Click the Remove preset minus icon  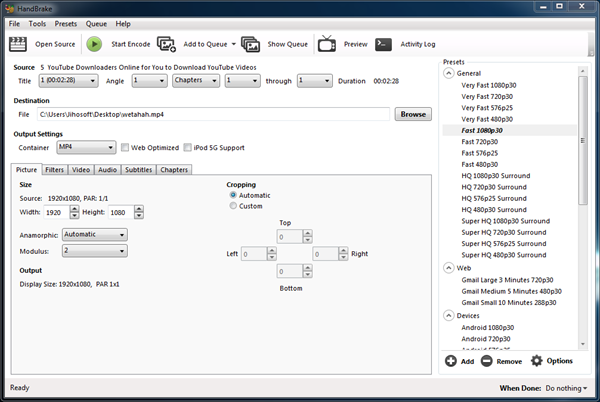486,361
